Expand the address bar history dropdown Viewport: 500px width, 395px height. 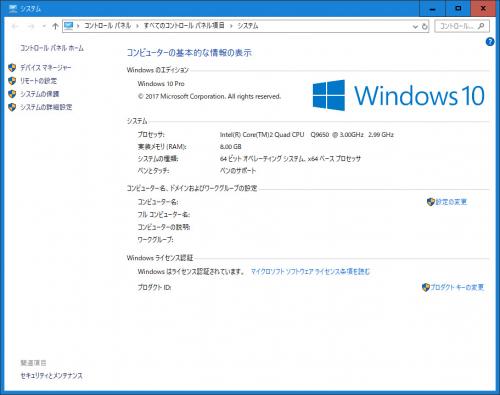tap(415, 26)
